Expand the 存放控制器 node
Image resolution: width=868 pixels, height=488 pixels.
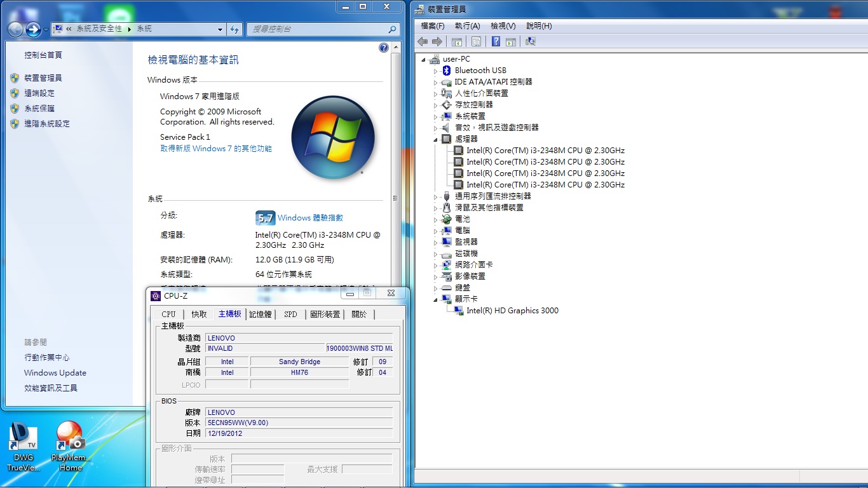[436, 105]
